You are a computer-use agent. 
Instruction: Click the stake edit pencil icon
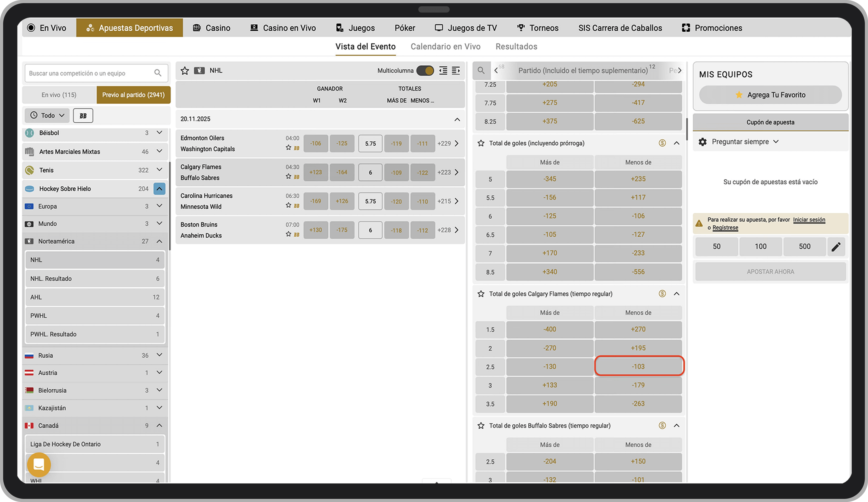[836, 247]
